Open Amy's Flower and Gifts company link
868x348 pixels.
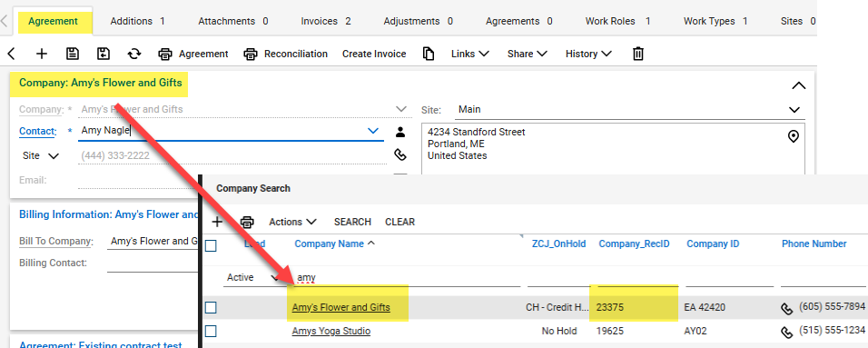[341, 307]
